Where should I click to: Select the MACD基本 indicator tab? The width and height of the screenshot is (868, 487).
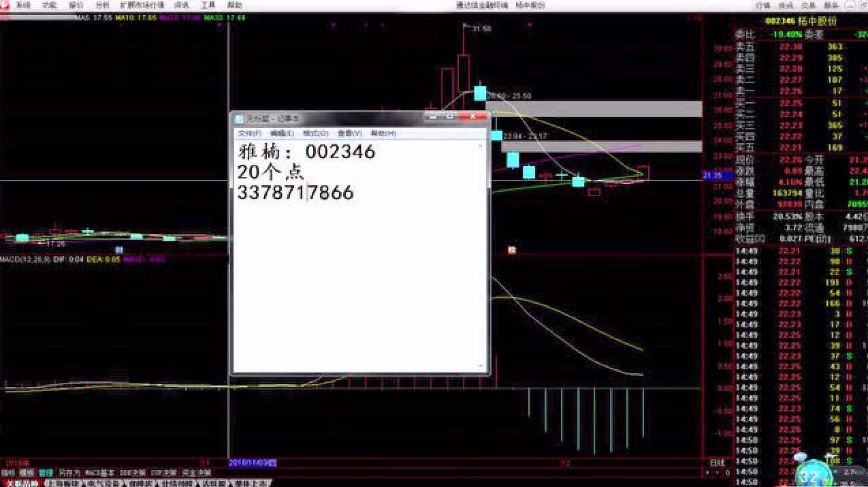pyautogui.click(x=97, y=472)
